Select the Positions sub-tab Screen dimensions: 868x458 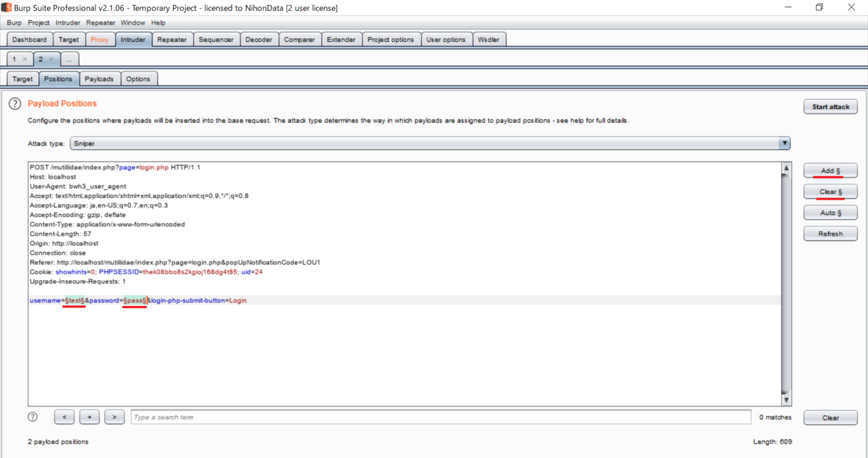click(x=58, y=79)
